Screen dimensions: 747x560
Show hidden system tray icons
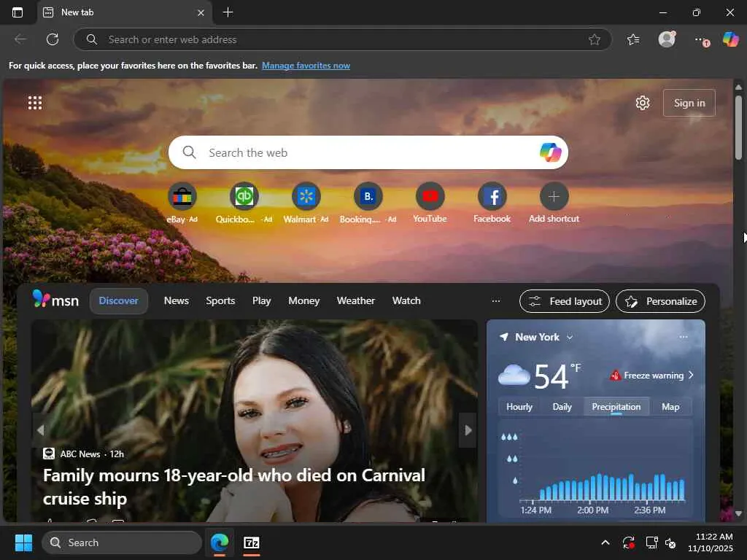(x=605, y=542)
